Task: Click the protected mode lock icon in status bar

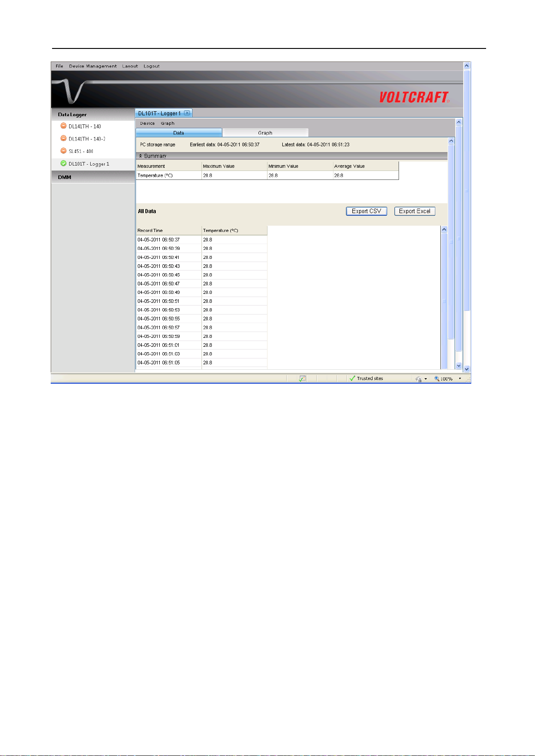Action: tap(418, 379)
